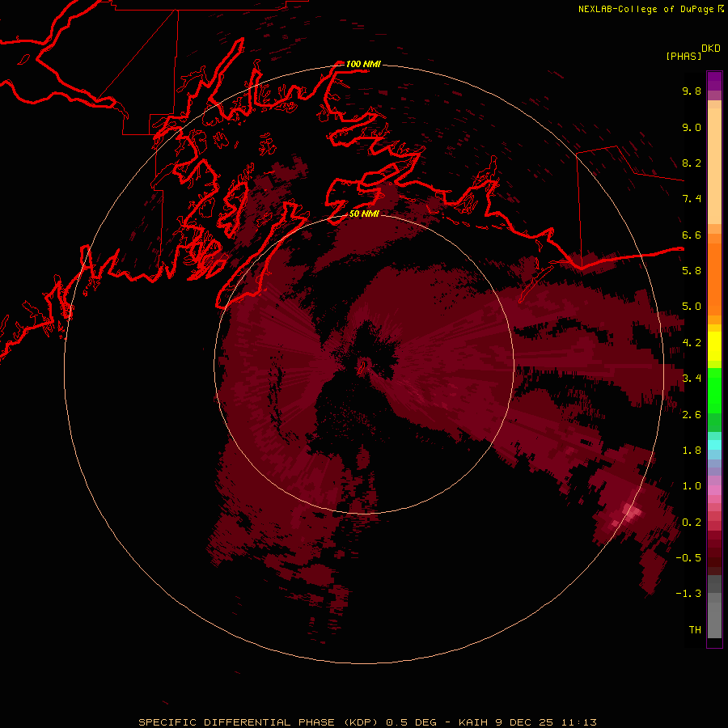Click the bright green color bar segment
728x728 pixels.
pos(714,390)
